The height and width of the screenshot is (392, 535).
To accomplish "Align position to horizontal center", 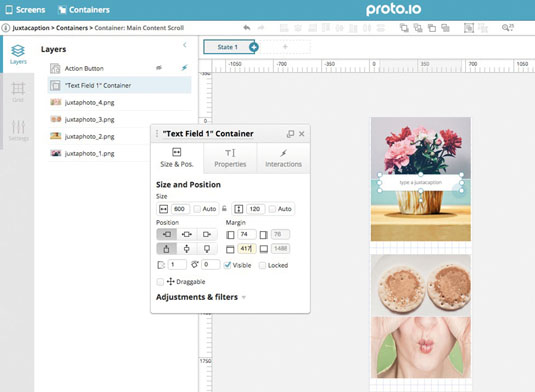I will (x=187, y=234).
